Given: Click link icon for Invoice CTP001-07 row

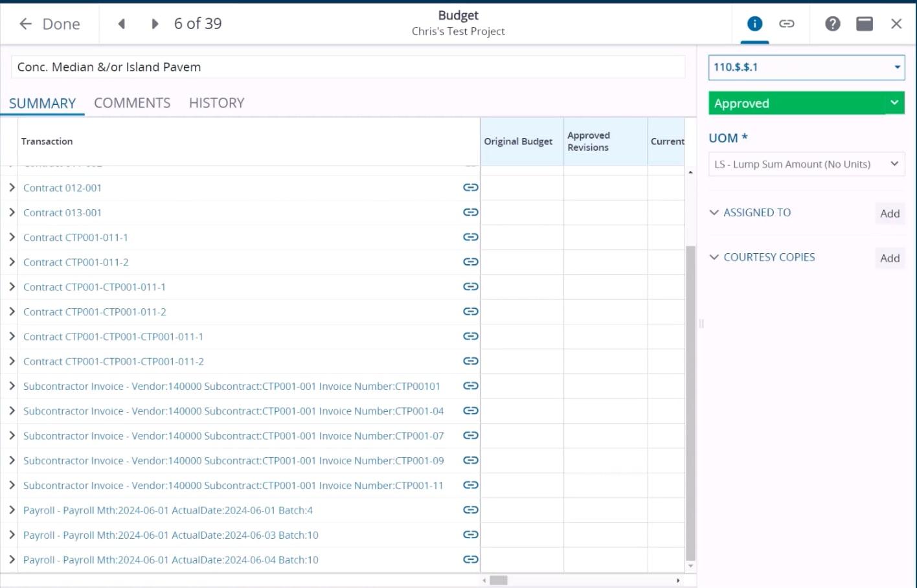Looking at the screenshot, I should pyautogui.click(x=470, y=436).
